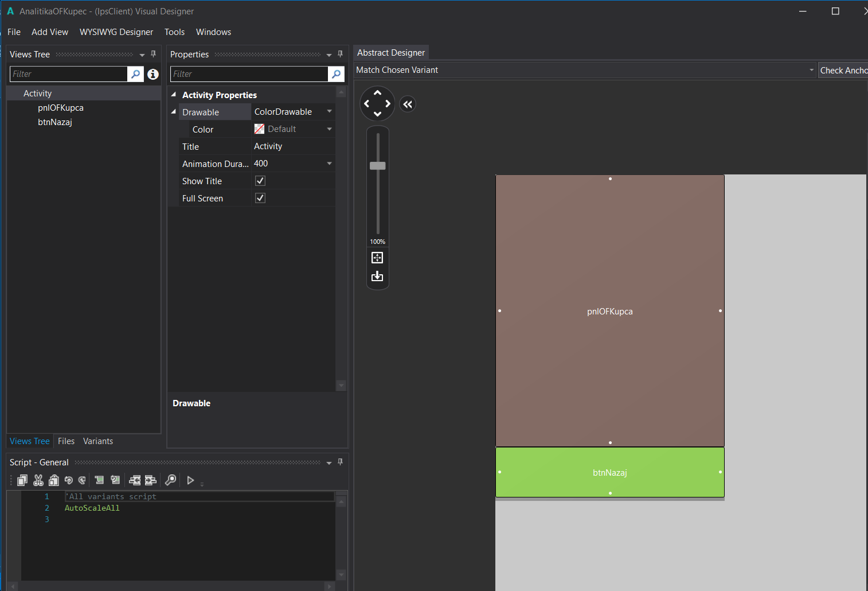
Task: Uncheck the Full Screen checkbox
Action: (260, 198)
